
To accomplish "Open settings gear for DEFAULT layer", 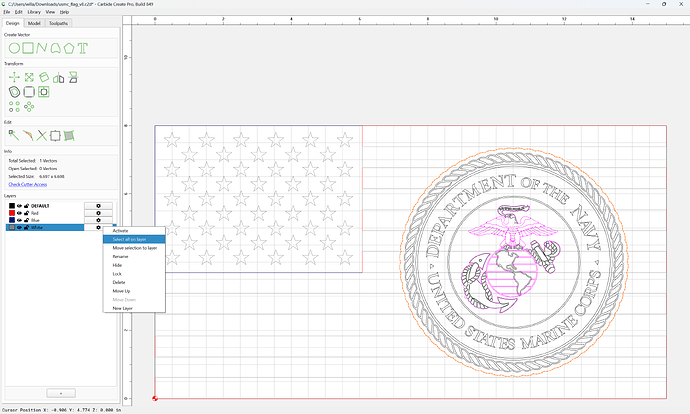I will pyautogui.click(x=98, y=206).
